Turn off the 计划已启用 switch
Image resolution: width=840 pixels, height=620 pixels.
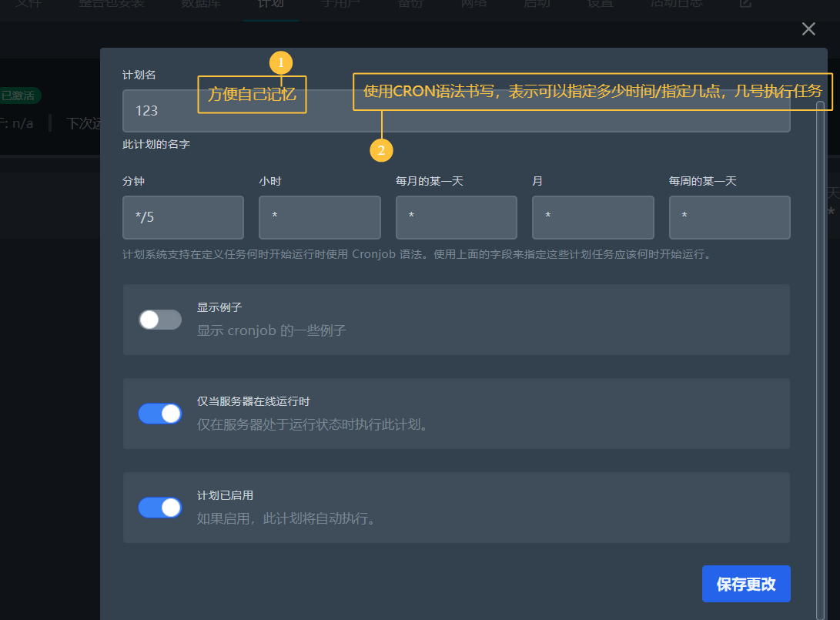point(160,508)
